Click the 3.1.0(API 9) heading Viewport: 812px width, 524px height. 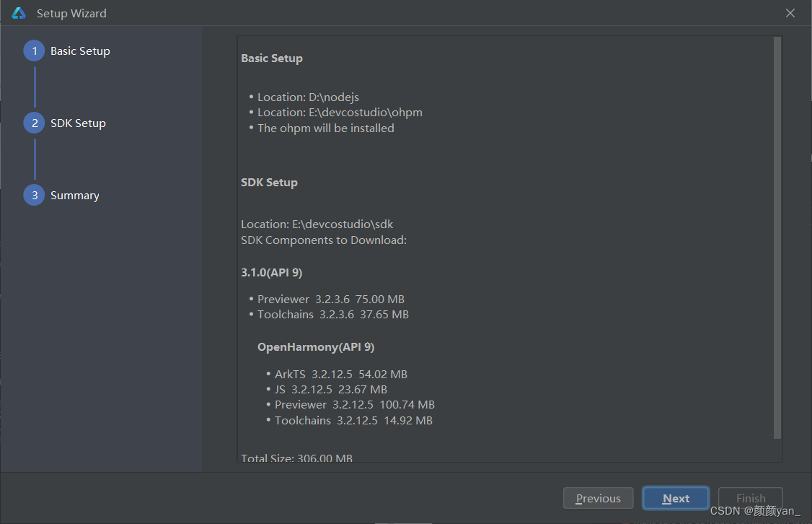271,272
